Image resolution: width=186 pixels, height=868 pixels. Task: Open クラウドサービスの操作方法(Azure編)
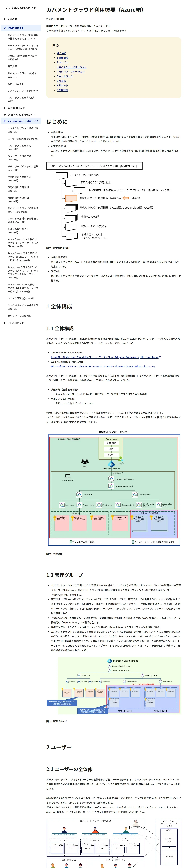23,307
